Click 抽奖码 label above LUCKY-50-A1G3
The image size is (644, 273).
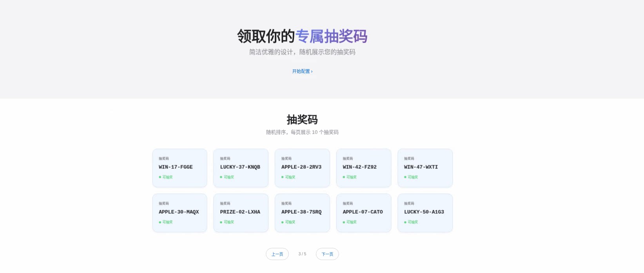(409, 204)
